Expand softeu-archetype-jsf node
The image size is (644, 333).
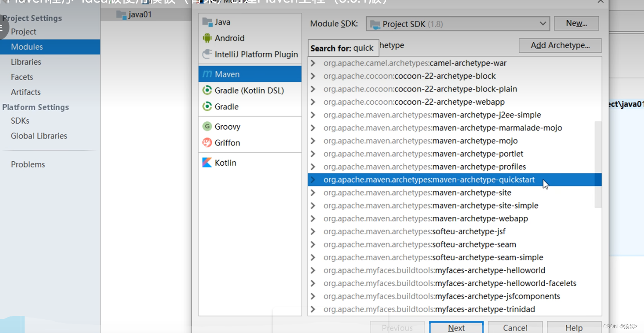tap(313, 231)
